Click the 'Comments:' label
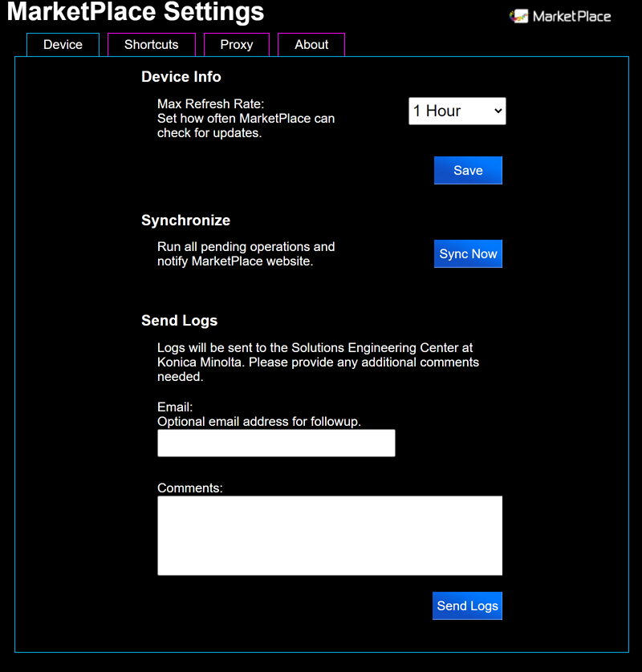The width and height of the screenshot is (642, 672). click(x=190, y=488)
